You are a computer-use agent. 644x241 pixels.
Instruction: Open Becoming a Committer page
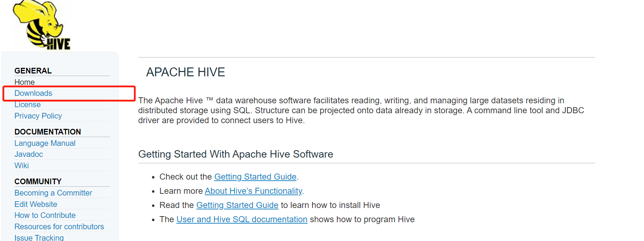[x=53, y=193]
